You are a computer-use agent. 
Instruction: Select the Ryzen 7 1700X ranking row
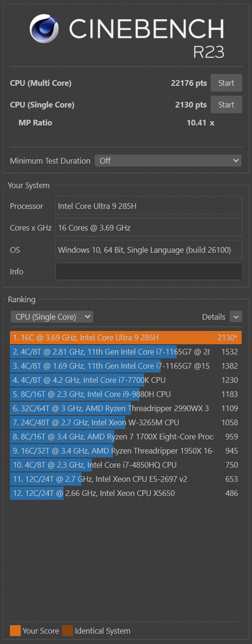point(126,437)
